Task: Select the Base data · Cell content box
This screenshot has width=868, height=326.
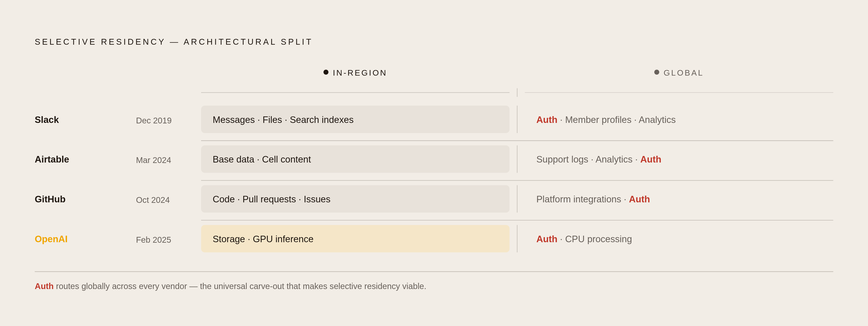Action: 355,159
